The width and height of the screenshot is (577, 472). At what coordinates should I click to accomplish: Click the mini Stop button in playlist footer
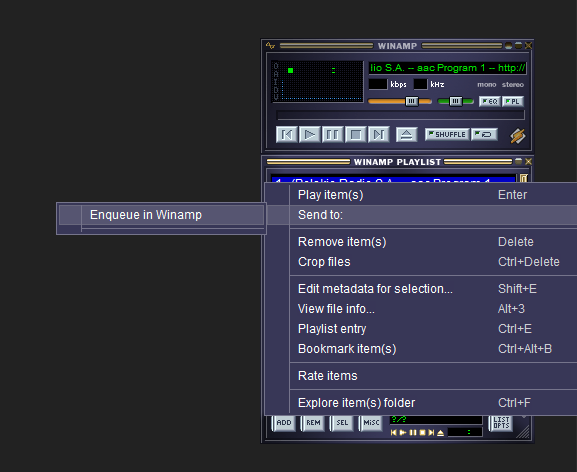pos(422,433)
